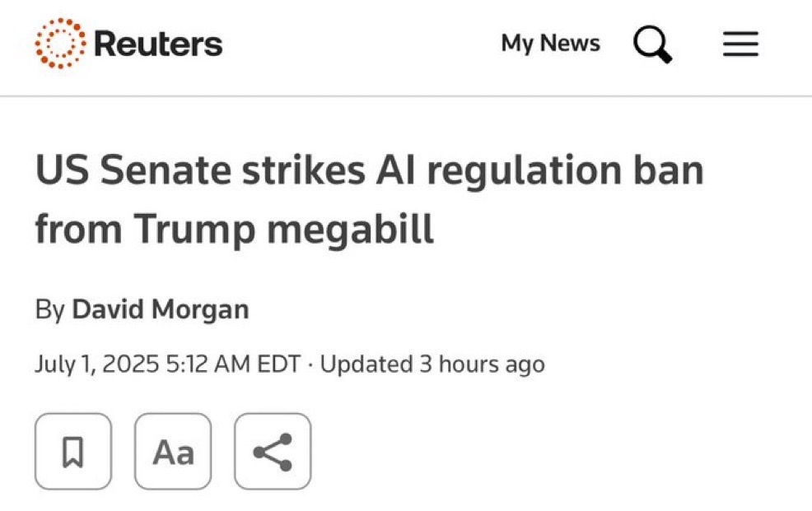Click the Reuters dotted-circle logo icon
Screen dimensions: 812x511
(x=61, y=44)
